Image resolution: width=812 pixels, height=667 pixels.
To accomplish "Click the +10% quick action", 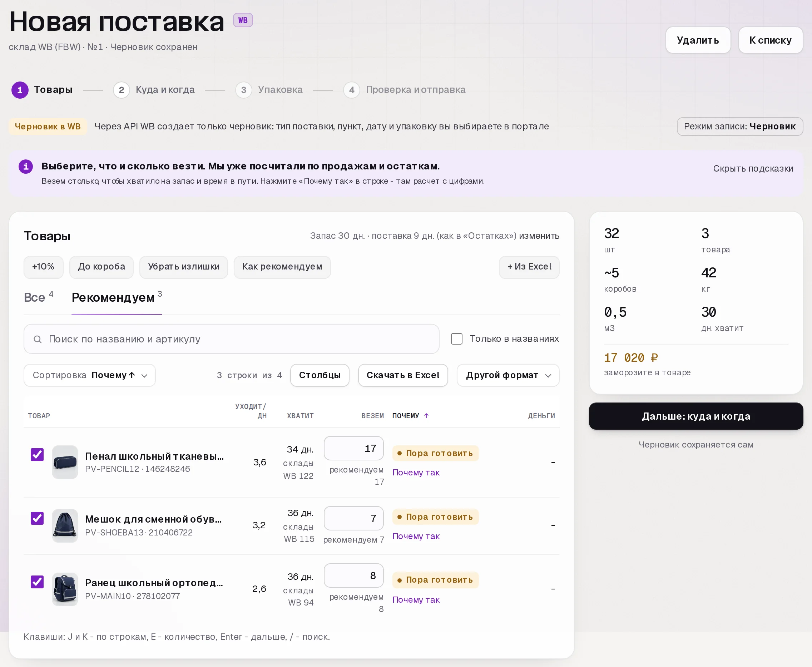I will [x=43, y=267].
